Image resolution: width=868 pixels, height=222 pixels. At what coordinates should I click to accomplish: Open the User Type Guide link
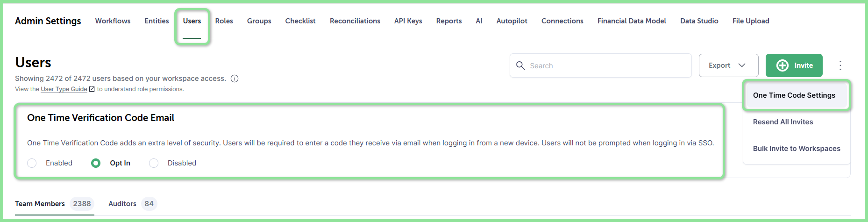coord(64,89)
